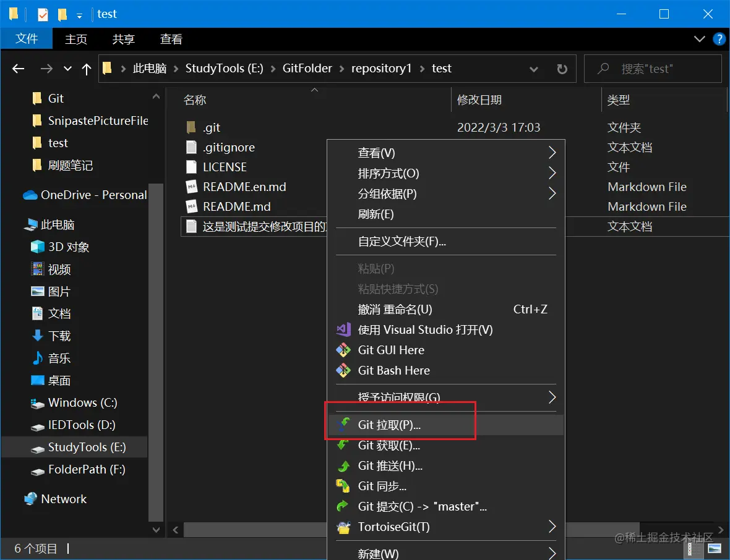The image size is (730, 560).
Task: Expand the 查看(V) submenu arrow
Action: click(552, 153)
